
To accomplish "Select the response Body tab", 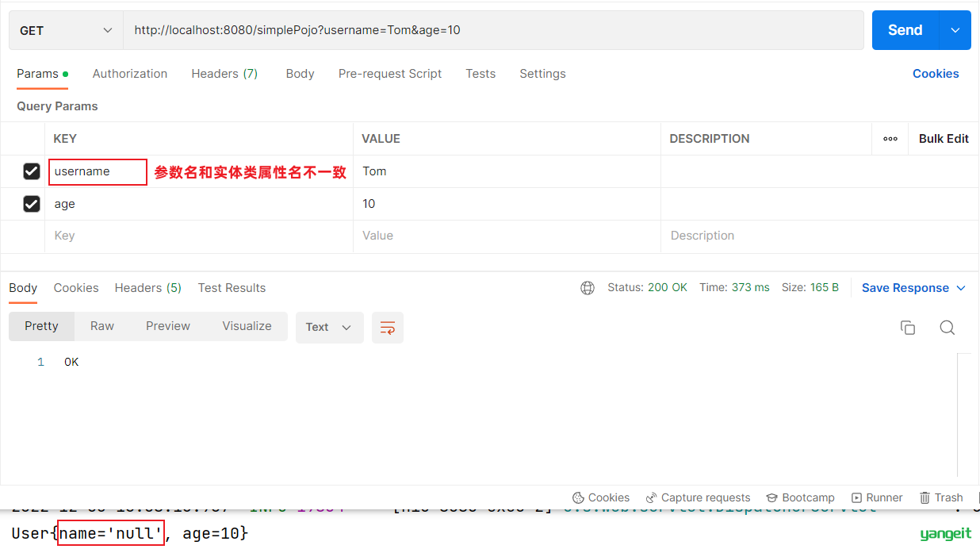I will click(x=23, y=288).
